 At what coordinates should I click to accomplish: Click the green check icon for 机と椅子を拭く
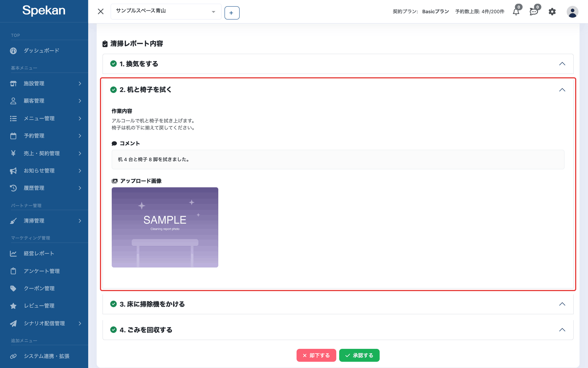click(x=114, y=89)
